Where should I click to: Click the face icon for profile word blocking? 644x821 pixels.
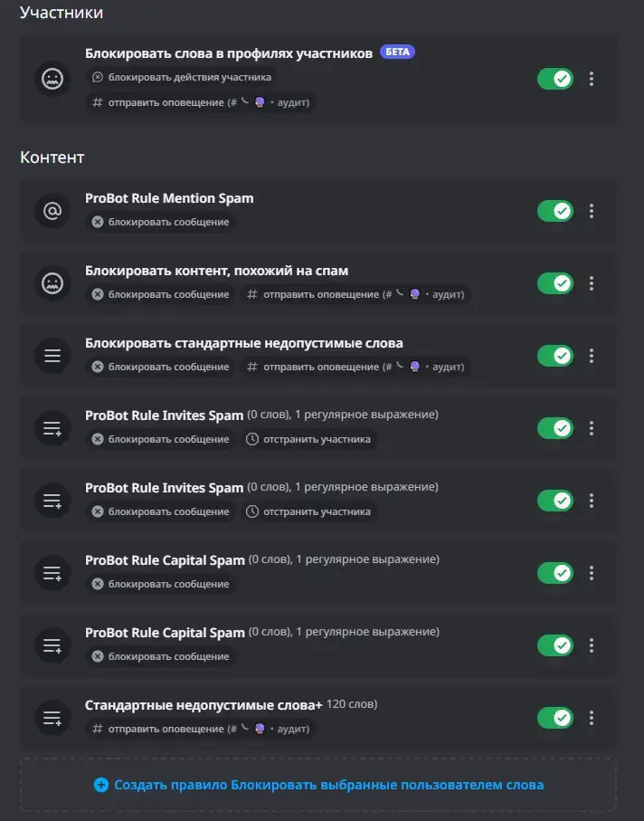[x=52, y=79]
